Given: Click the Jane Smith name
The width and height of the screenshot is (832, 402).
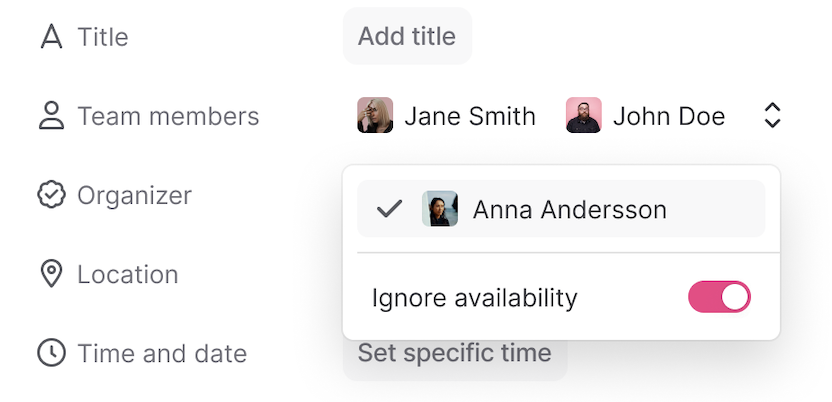Looking at the screenshot, I should pyautogui.click(x=470, y=116).
